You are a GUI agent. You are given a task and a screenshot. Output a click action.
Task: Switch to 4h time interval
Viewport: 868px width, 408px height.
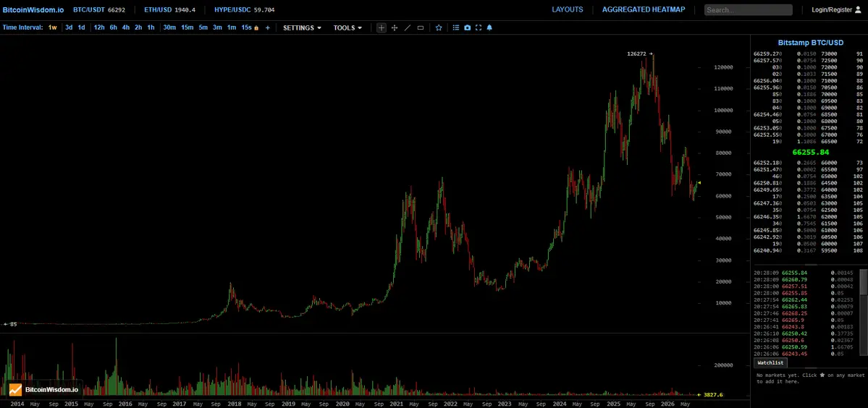[126, 27]
